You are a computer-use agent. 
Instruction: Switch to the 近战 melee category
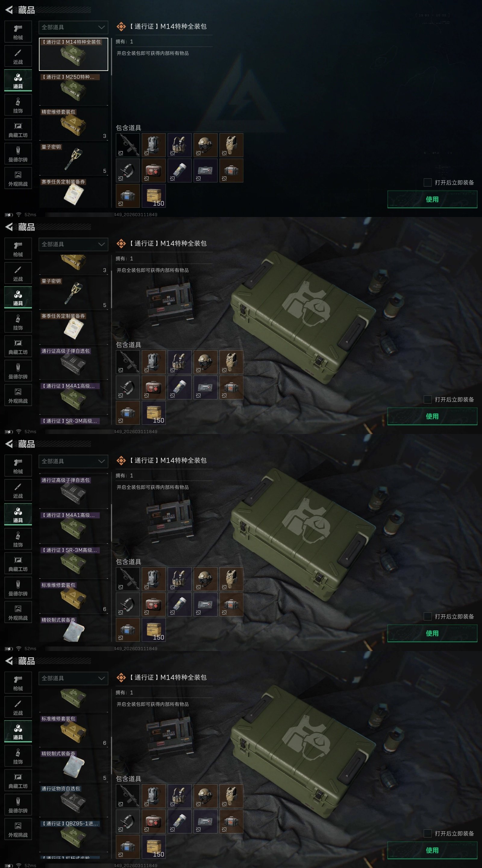[18, 56]
